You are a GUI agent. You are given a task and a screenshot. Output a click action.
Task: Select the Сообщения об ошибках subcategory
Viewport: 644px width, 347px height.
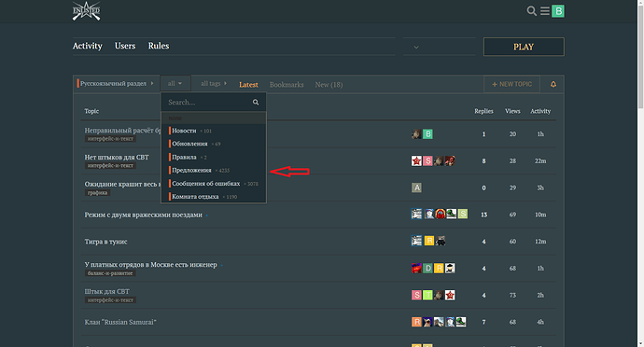214,184
